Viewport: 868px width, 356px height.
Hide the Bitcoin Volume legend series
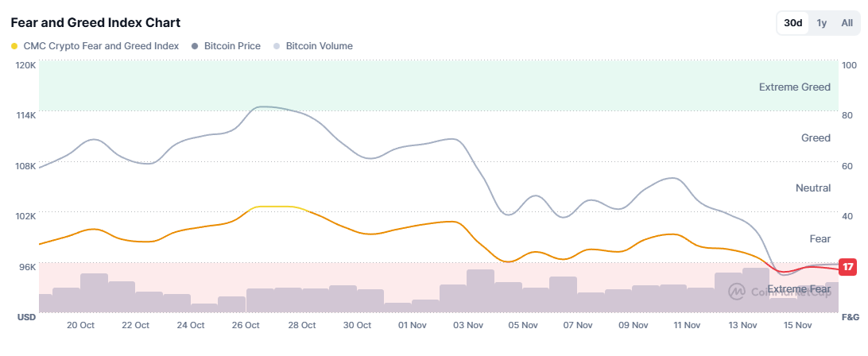click(313, 46)
